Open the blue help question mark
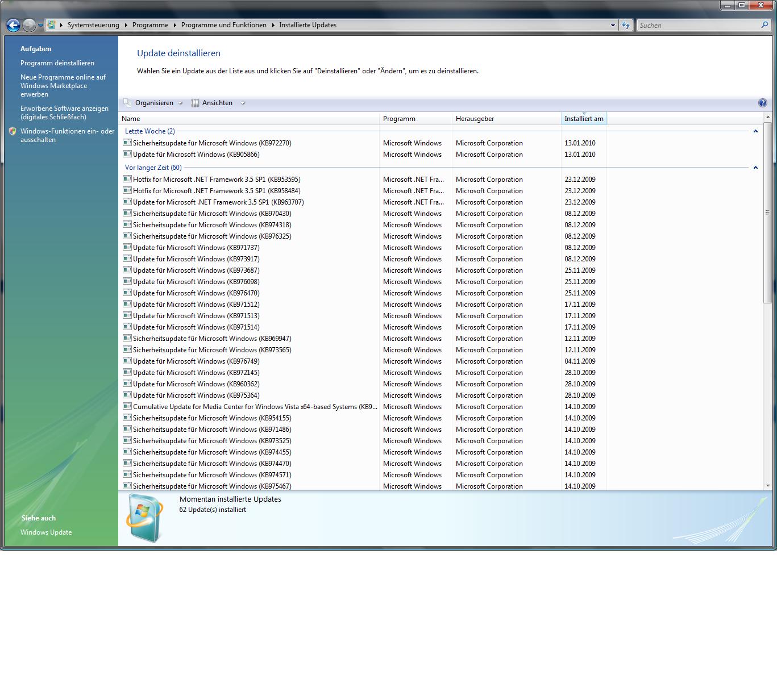Screen dimensions: 777x700 point(762,103)
